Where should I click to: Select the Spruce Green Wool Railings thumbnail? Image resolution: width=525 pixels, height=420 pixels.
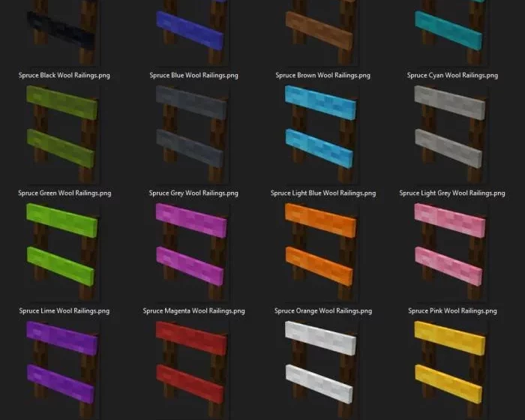[x=63, y=129]
